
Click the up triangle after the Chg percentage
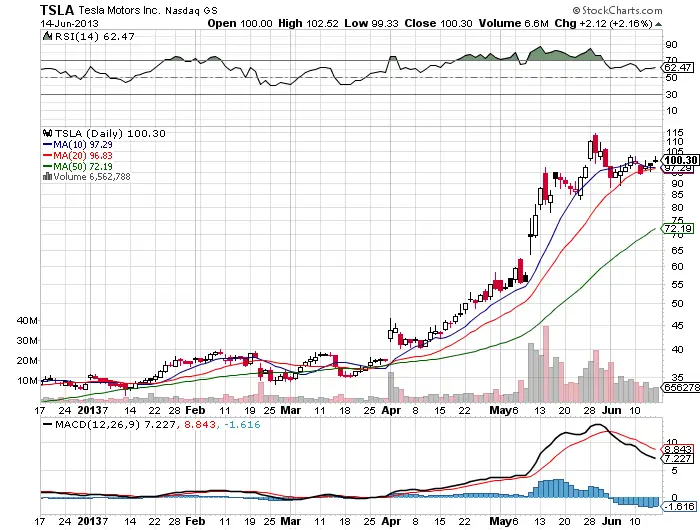(659, 24)
